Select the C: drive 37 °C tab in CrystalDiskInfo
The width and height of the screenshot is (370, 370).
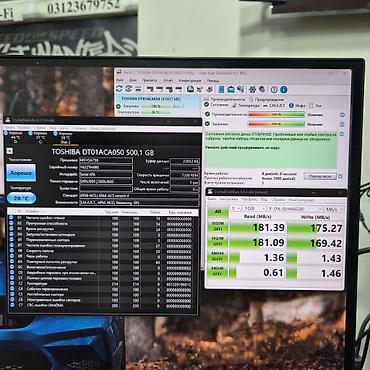pyautogui.click(x=38, y=137)
